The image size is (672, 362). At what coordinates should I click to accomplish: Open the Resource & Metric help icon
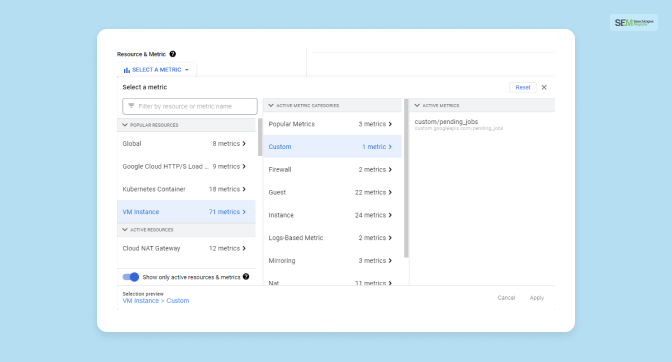(173, 54)
